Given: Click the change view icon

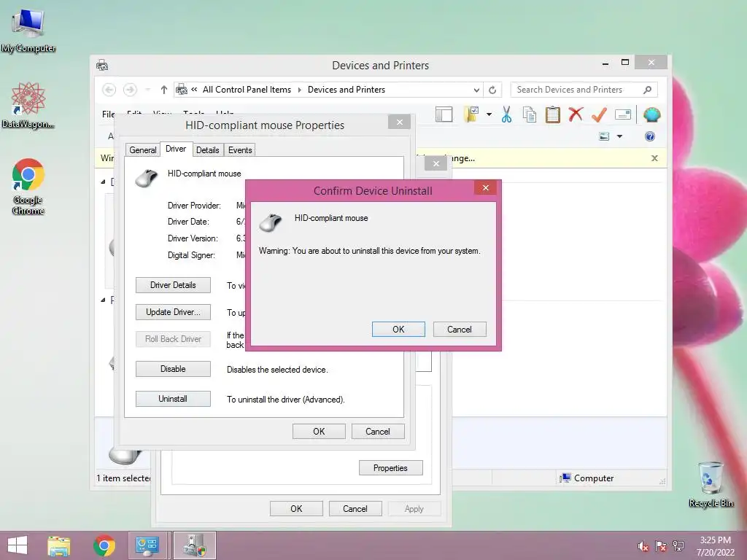Looking at the screenshot, I should 604,136.
